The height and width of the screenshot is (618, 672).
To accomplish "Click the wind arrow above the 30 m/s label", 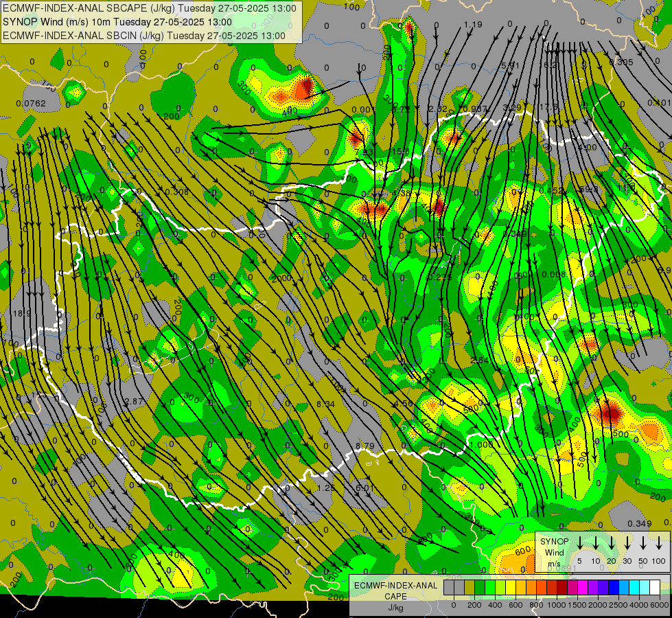I will [627, 543].
